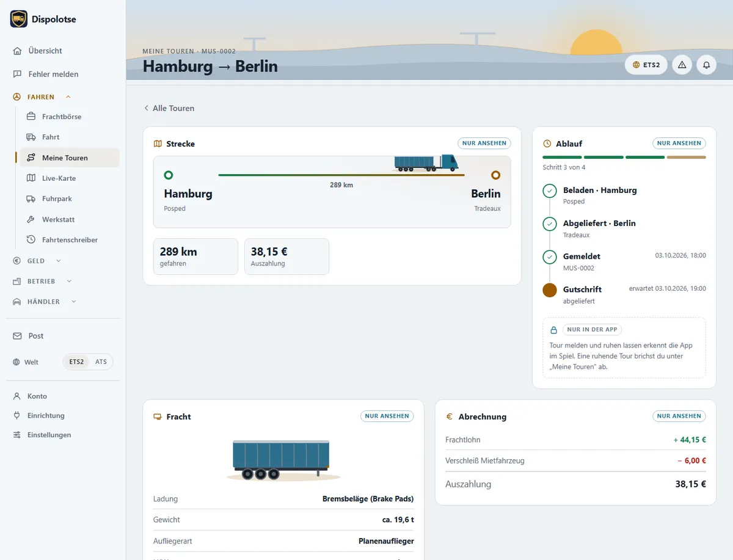Click the Verschleiß Mietfahrzeug − 6,00 € value
This screenshot has width=733, height=560.
click(x=691, y=460)
